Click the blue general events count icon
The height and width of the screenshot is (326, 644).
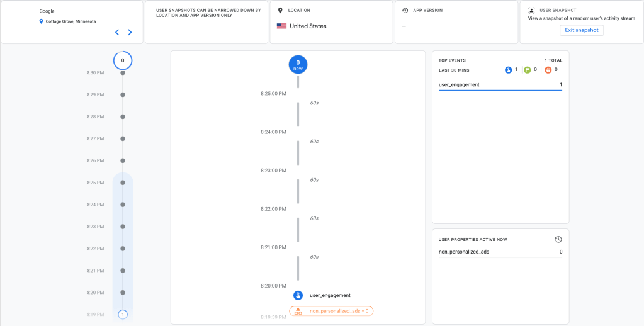[509, 70]
